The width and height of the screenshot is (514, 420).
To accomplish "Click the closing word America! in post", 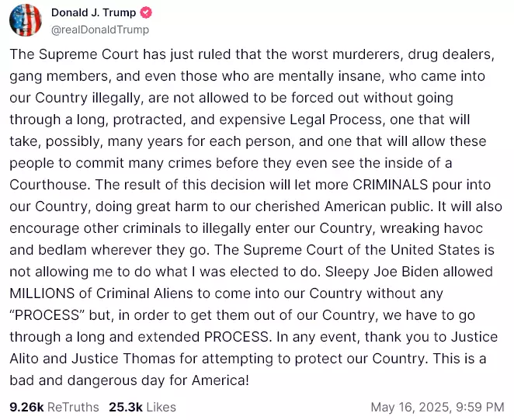I will [x=221, y=380].
